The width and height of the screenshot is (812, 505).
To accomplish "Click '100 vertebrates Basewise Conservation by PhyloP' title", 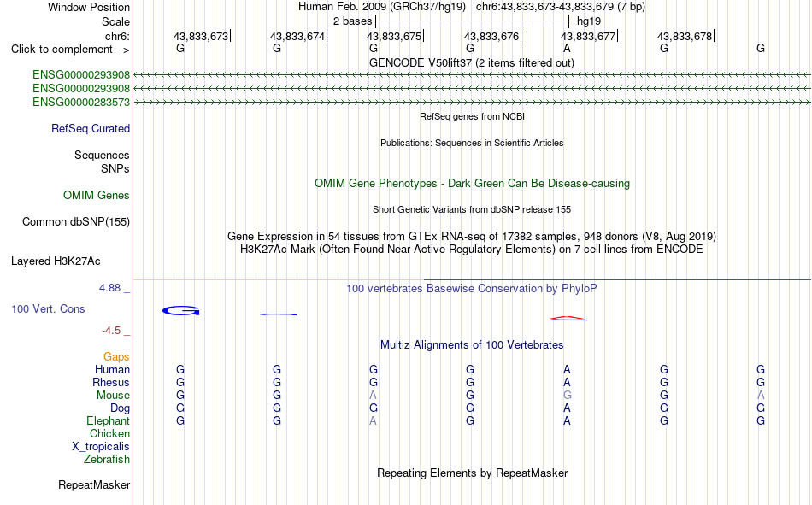I will [471, 289].
